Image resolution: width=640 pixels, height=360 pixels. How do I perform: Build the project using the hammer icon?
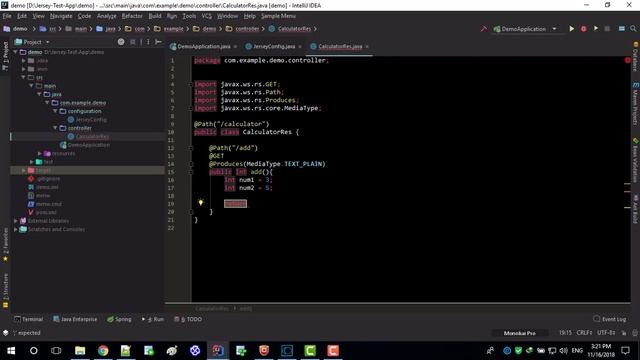pos(484,29)
